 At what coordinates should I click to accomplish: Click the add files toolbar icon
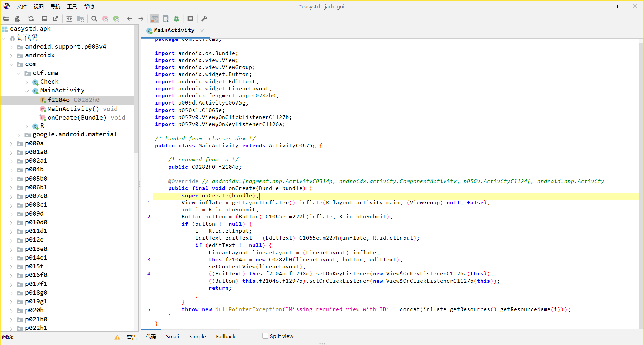17,19
